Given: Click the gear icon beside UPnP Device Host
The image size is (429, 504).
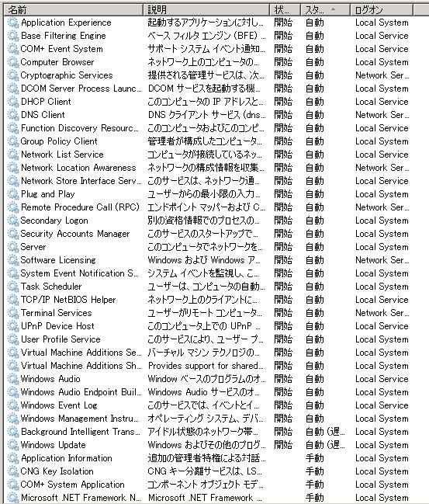Looking at the screenshot, I should click(13, 326).
